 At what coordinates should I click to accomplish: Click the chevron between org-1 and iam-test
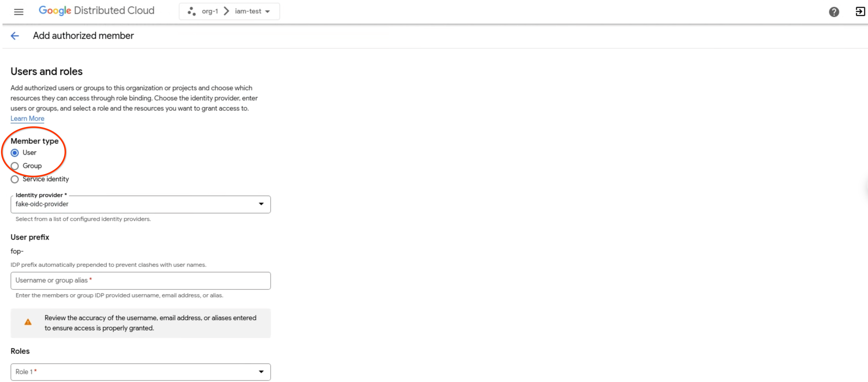pos(226,11)
